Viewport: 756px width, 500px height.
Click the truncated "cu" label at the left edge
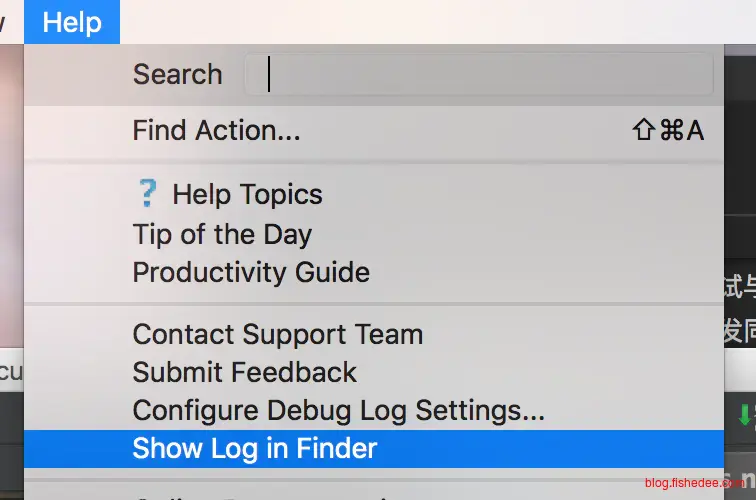[10, 373]
